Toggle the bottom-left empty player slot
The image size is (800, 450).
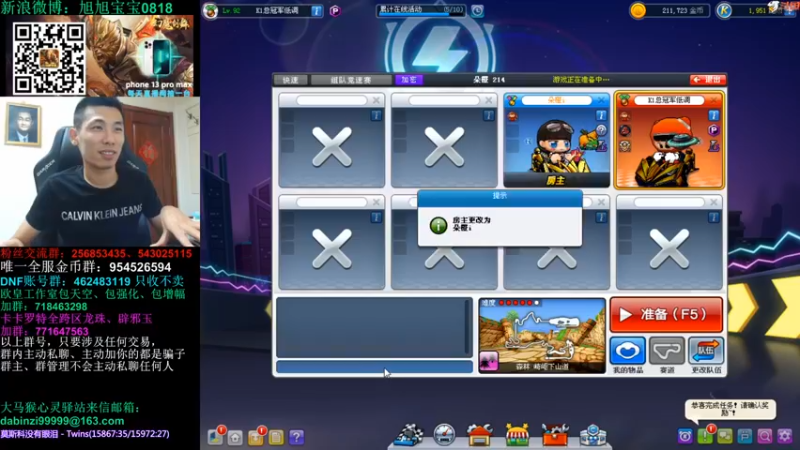332,242
